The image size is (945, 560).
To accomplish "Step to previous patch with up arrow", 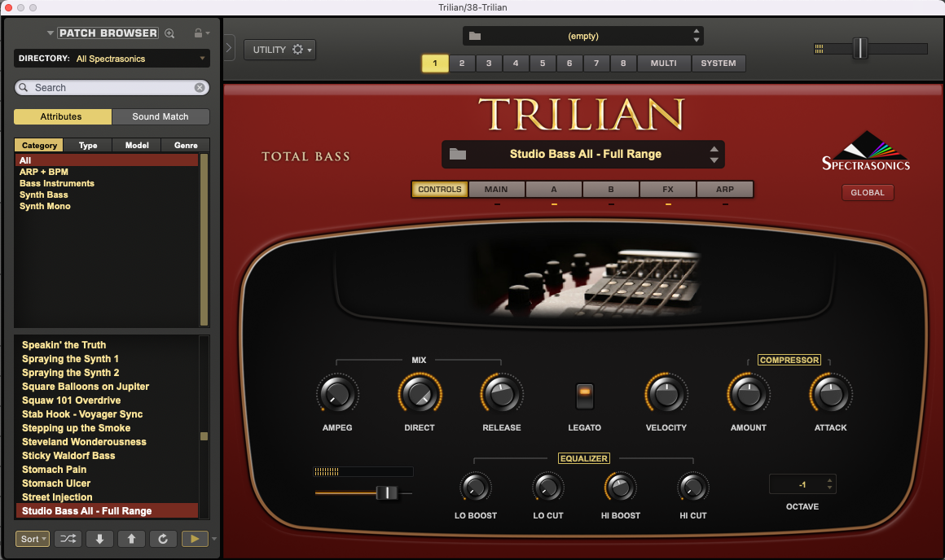I will tap(131, 539).
